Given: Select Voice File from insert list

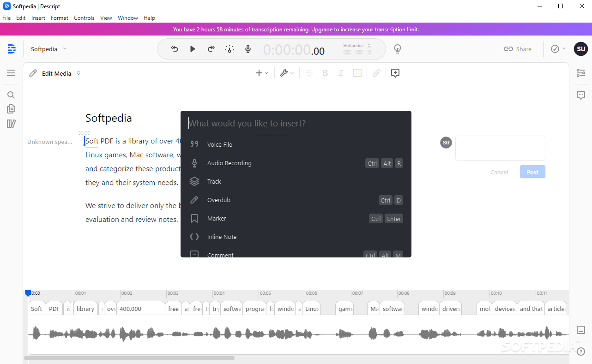Looking at the screenshot, I should [296, 144].
